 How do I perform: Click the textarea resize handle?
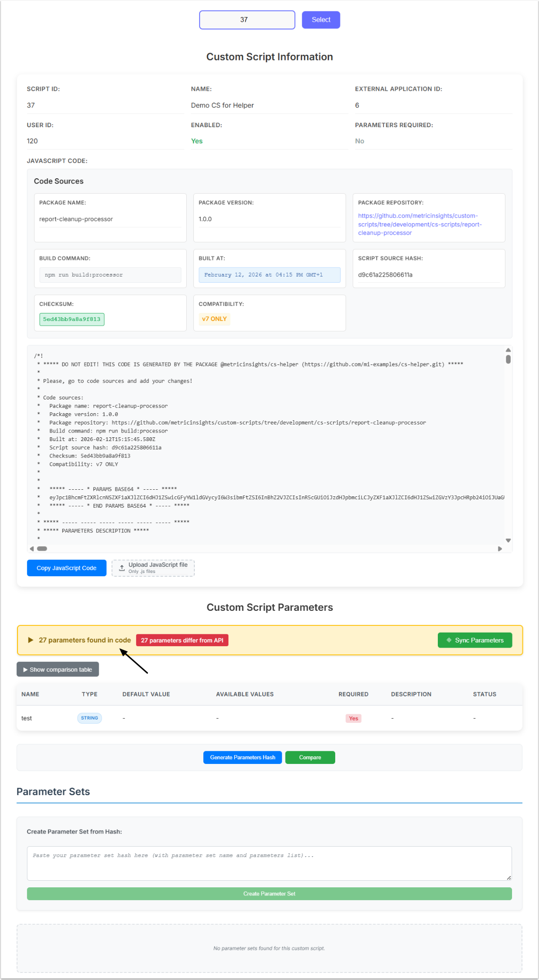pyautogui.click(x=509, y=877)
